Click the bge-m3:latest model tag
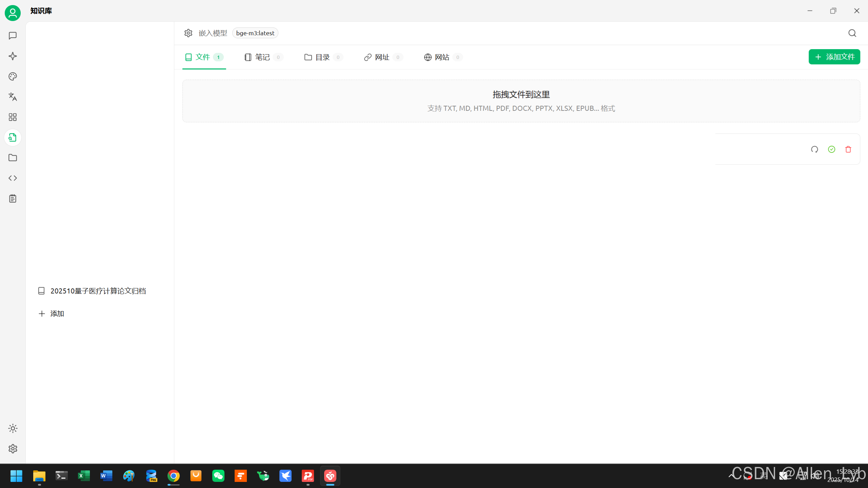868x488 pixels. coord(255,33)
